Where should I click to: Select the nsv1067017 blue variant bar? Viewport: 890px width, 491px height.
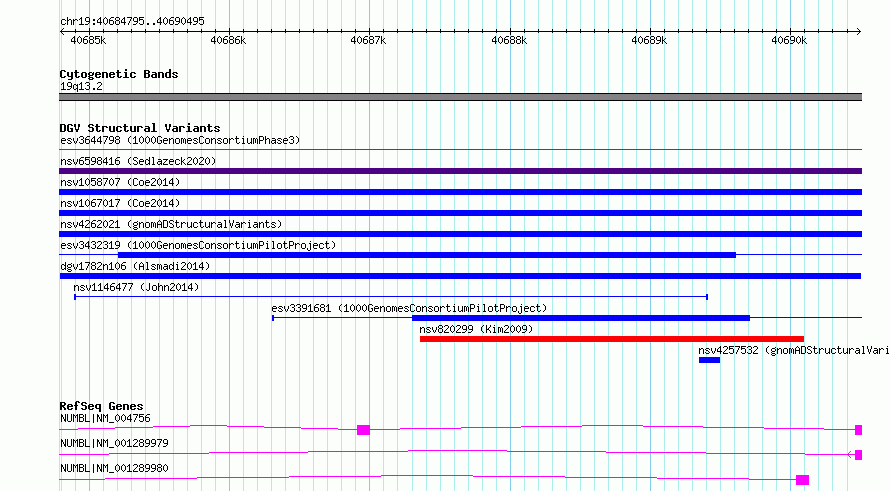click(460, 213)
